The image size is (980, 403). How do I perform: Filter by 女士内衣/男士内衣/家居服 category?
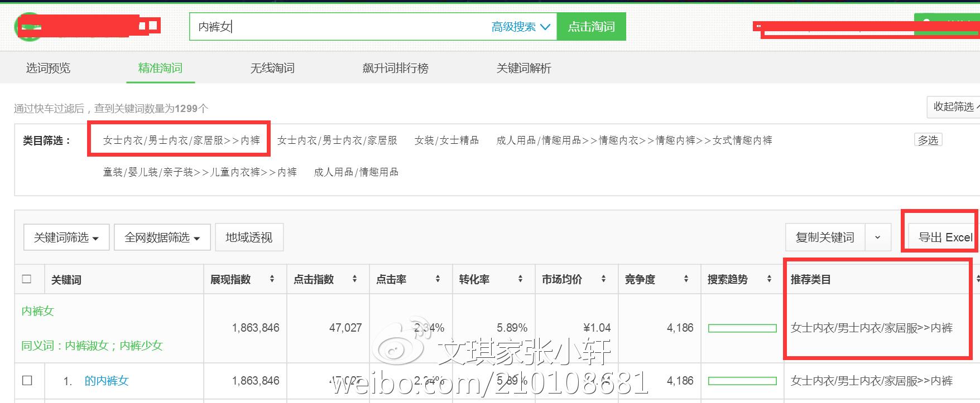coord(337,140)
